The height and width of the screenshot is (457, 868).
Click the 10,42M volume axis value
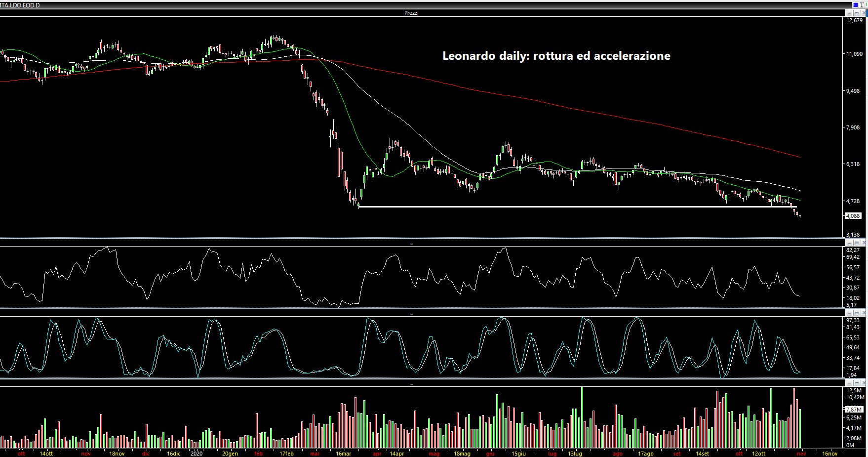[855, 397]
